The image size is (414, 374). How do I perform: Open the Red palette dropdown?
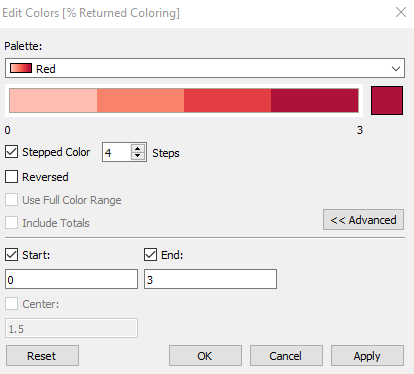pyautogui.click(x=205, y=68)
